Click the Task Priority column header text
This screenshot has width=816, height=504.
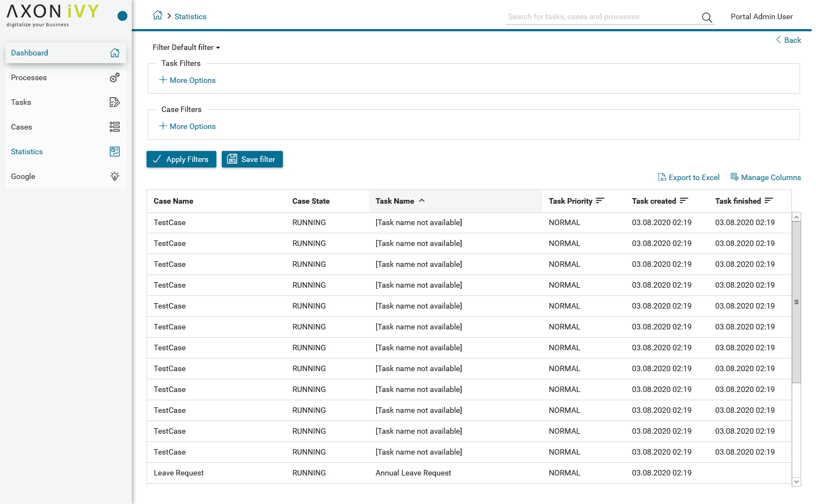tap(571, 201)
